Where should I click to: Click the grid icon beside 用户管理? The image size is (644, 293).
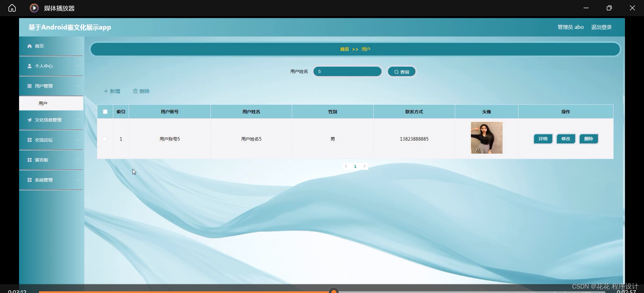[x=30, y=86]
